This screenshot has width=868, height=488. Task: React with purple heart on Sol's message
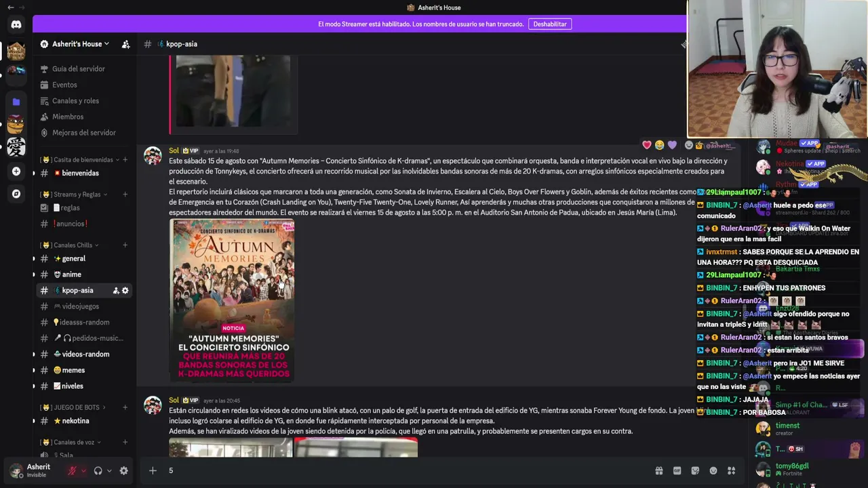[672, 145]
